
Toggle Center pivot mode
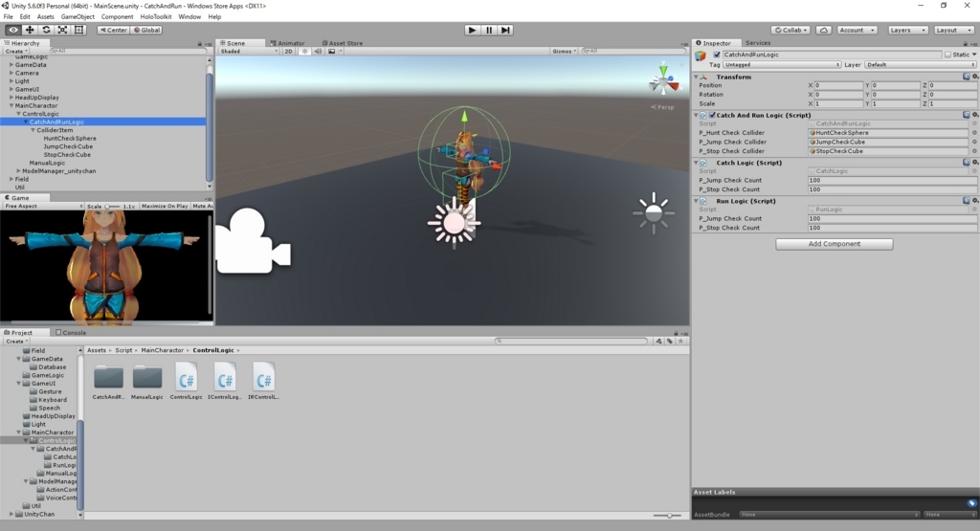pos(113,30)
